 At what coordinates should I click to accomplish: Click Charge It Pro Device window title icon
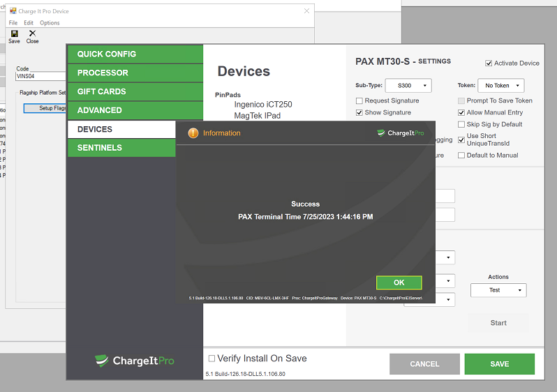[x=13, y=11]
